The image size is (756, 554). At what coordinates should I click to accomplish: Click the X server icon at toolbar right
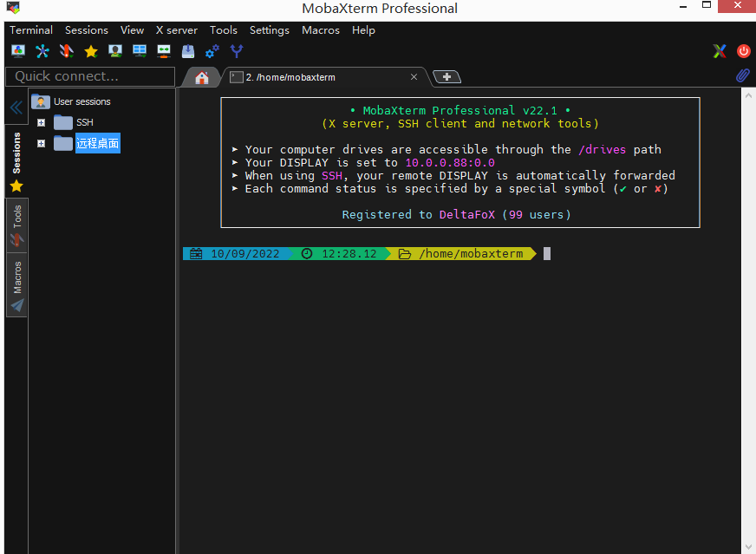click(x=720, y=50)
